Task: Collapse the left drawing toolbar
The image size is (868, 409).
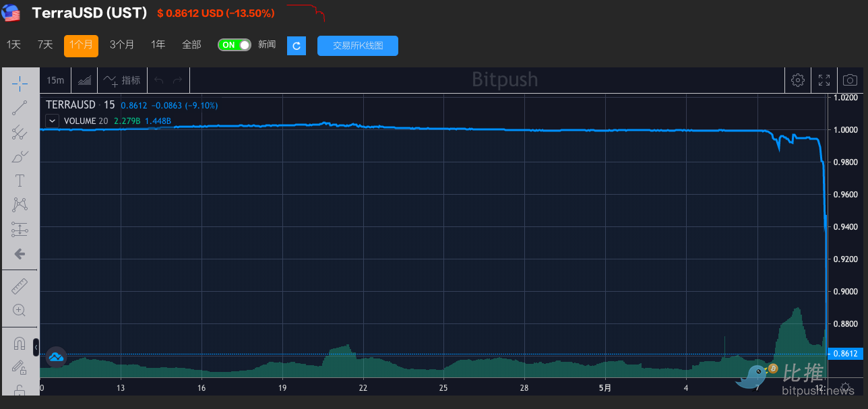Action: (x=36, y=346)
